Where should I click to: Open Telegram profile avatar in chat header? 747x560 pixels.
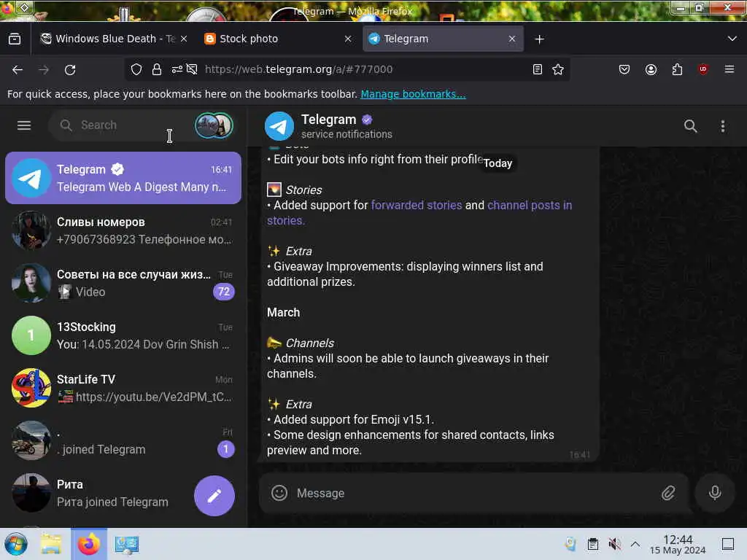point(279,126)
